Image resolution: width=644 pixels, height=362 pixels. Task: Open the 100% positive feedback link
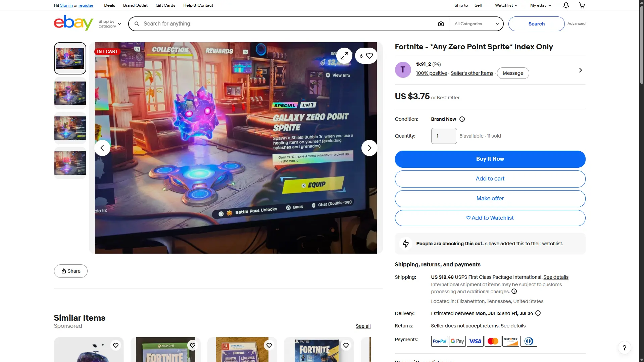432,73
